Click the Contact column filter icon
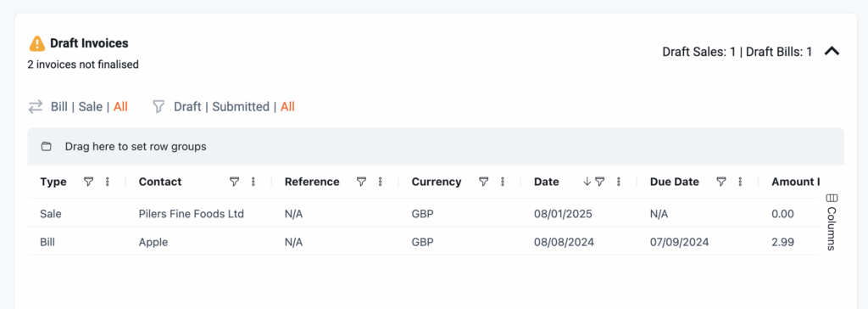This screenshot has height=309, width=868. (x=234, y=182)
